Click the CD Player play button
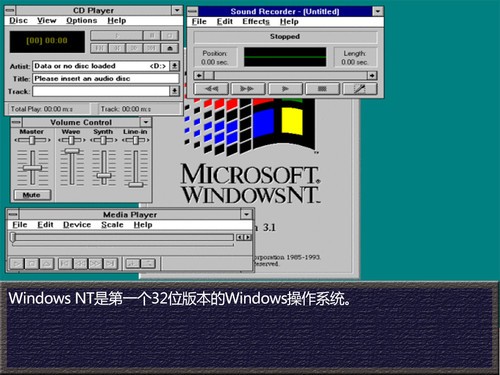The height and width of the screenshot is (375, 500). click(x=117, y=35)
